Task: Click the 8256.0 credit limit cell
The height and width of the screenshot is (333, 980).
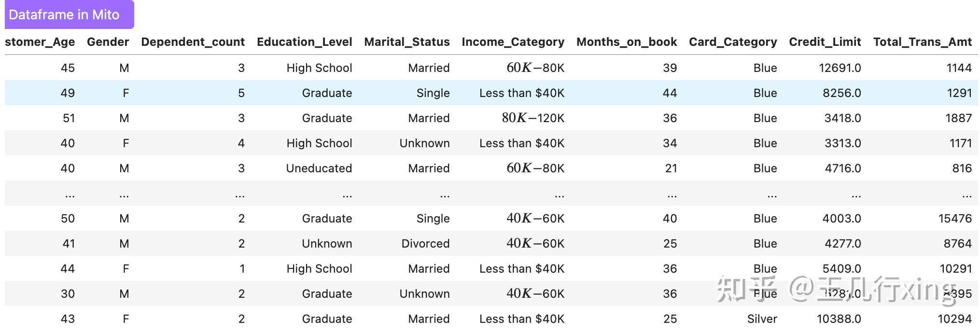Action: [841, 93]
